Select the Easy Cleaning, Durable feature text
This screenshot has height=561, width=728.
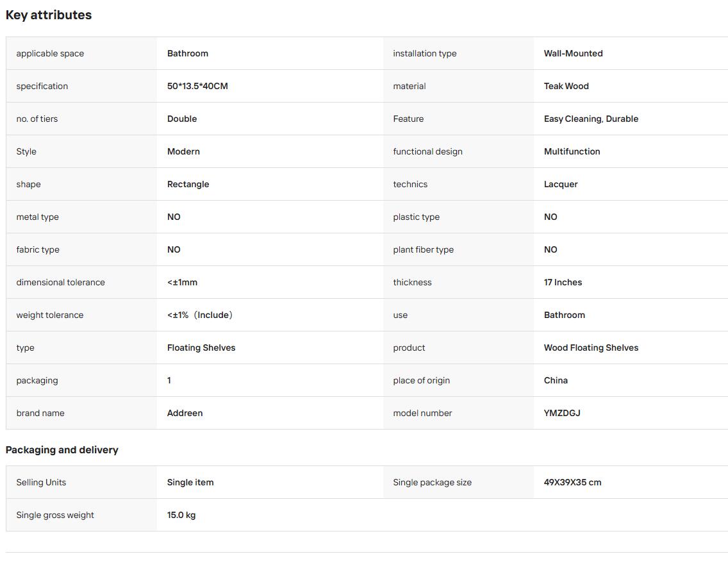tap(591, 119)
